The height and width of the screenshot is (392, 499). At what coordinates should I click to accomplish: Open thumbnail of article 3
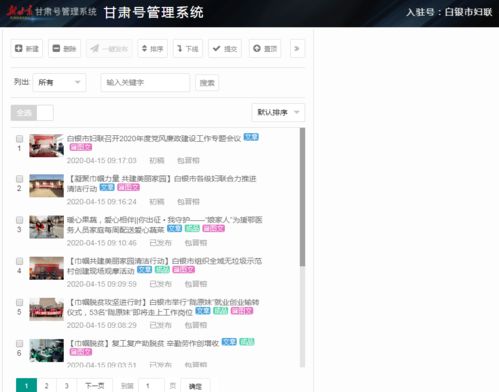pyautogui.click(x=46, y=227)
